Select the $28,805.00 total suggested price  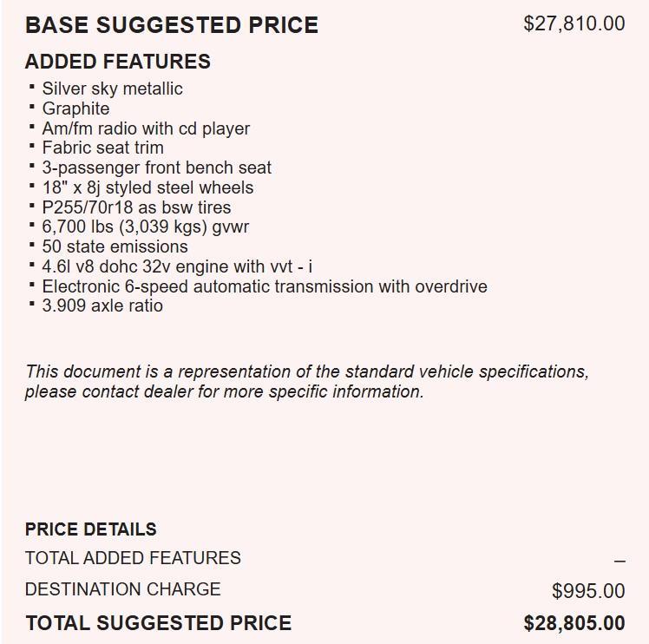coord(574,623)
